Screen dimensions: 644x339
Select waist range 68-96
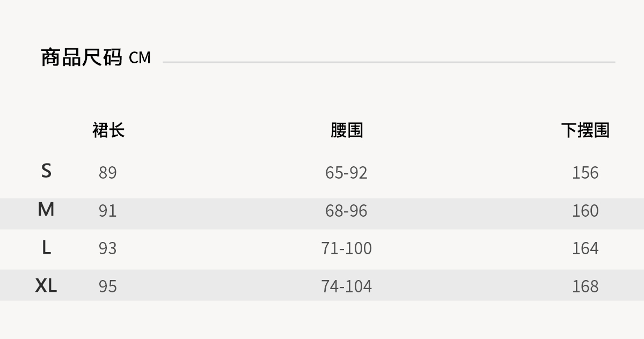pyautogui.click(x=346, y=211)
